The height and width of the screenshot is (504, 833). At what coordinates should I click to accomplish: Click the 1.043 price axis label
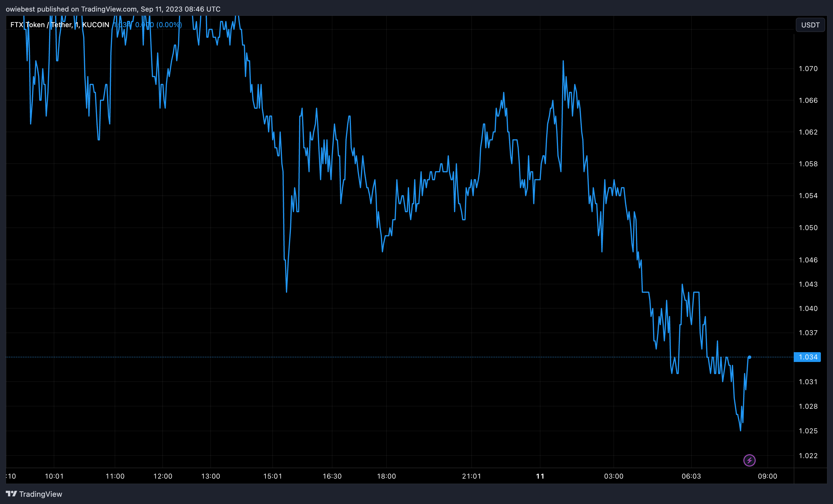tap(808, 284)
